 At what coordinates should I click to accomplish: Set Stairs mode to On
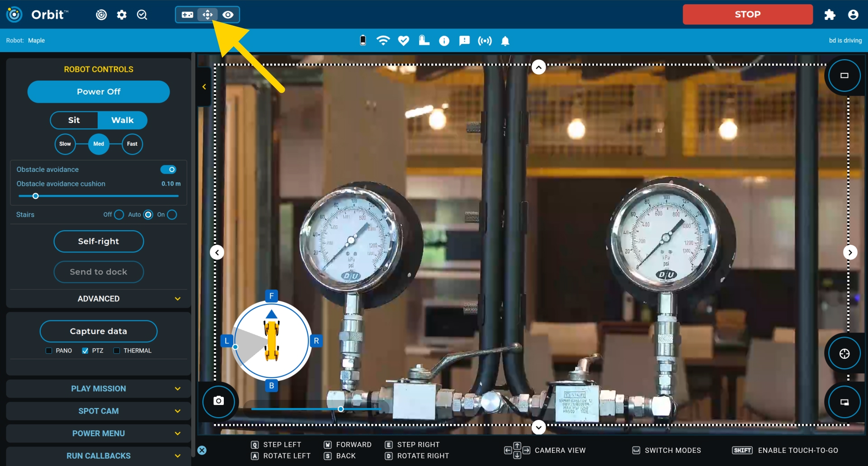172,214
